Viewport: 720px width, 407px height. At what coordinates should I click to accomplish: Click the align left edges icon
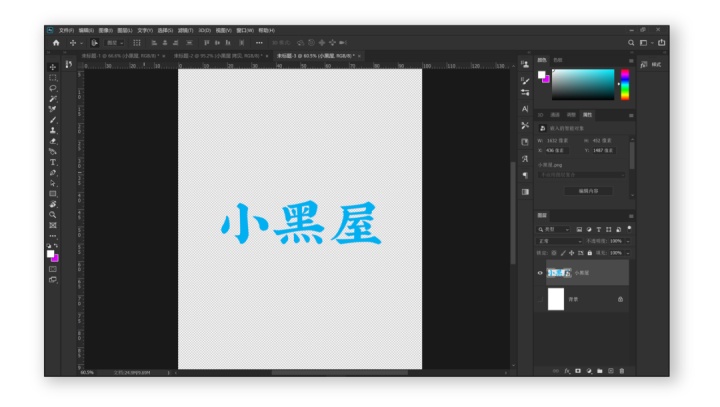tap(154, 43)
